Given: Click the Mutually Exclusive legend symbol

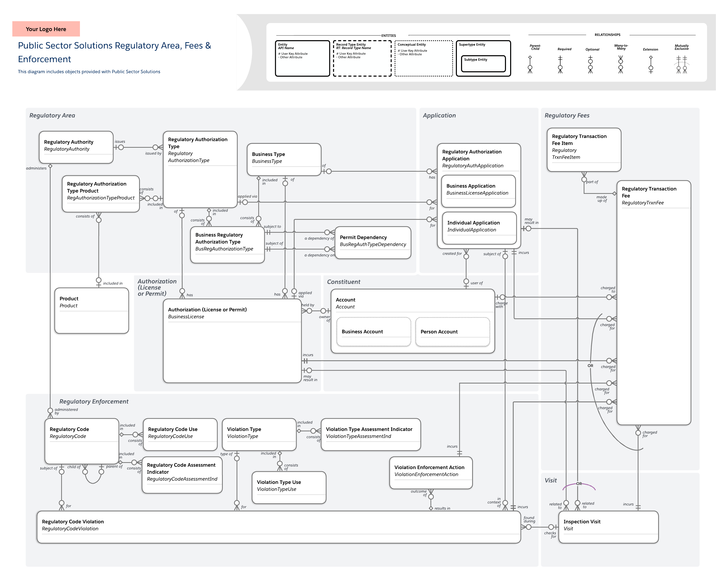Looking at the screenshot, I should click(681, 64).
